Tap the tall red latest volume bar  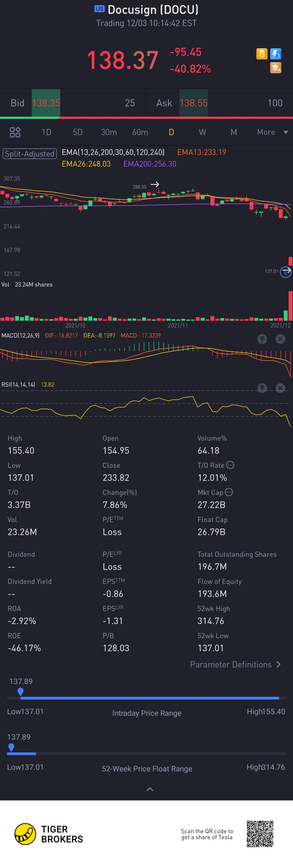click(x=290, y=306)
